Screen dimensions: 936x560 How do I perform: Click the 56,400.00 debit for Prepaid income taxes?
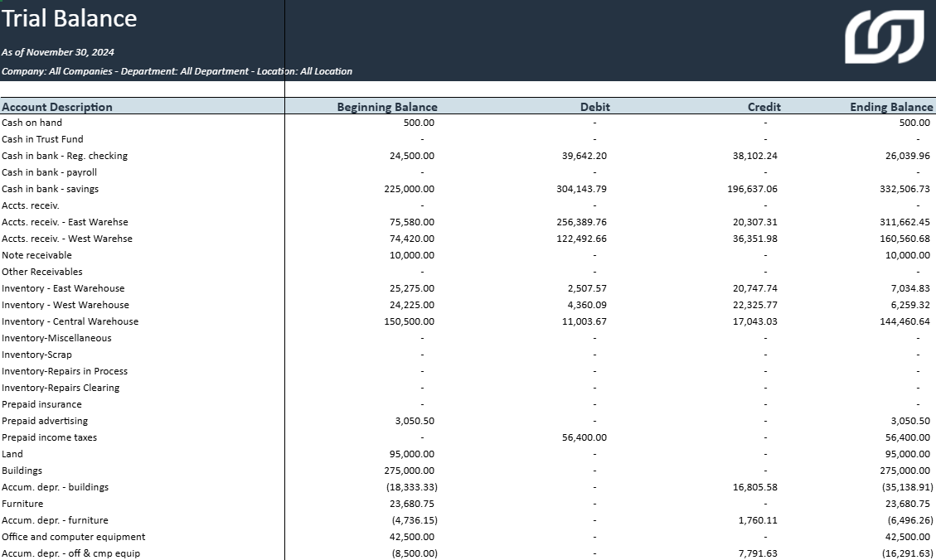(584, 437)
